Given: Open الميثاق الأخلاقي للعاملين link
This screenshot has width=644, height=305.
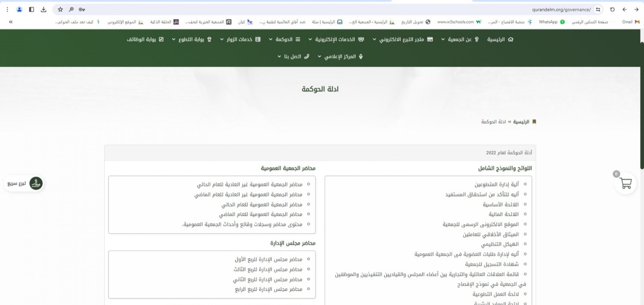Looking at the screenshot, I should point(491,234).
